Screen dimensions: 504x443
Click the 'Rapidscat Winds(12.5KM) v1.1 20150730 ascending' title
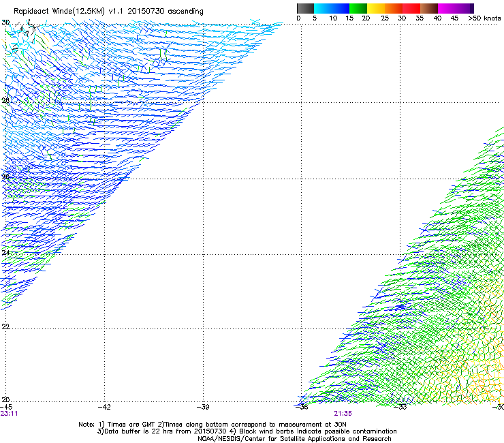109,12
